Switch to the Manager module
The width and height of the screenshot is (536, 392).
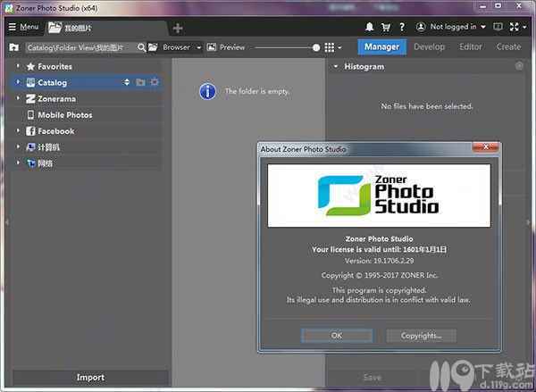click(381, 46)
